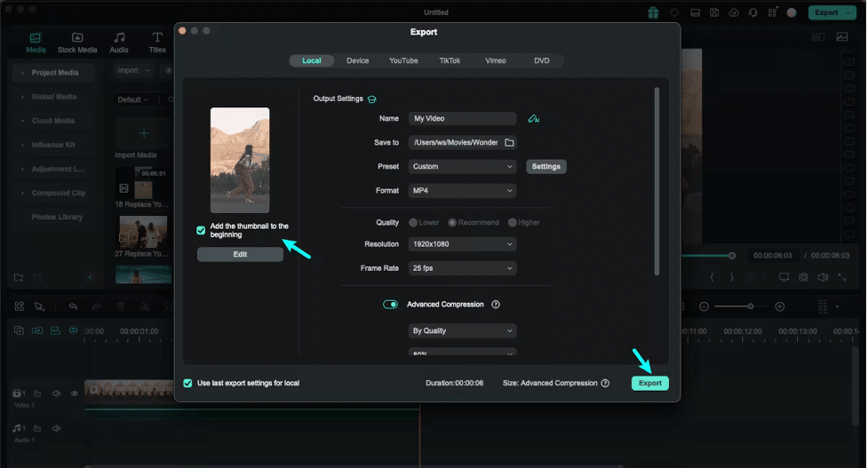Open the Import dropdown in media panel

[x=133, y=70]
